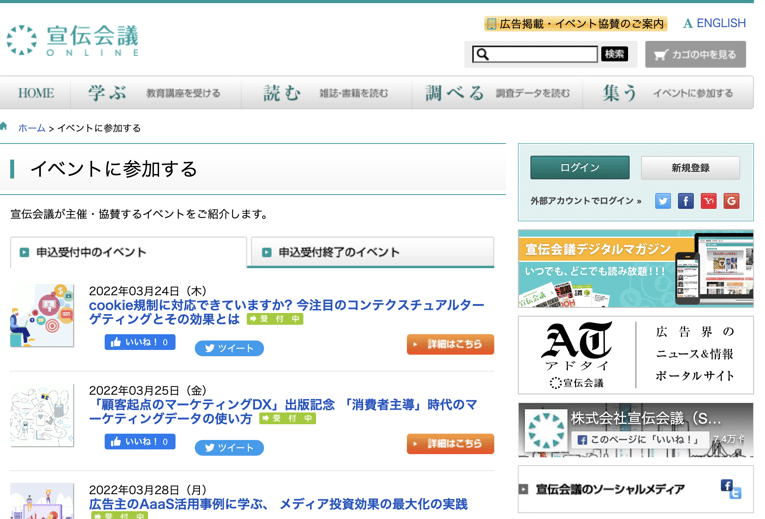The height and width of the screenshot is (519, 765).
Task: Click the 受付中 badge on 顧客起点 event
Action: (287, 419)
